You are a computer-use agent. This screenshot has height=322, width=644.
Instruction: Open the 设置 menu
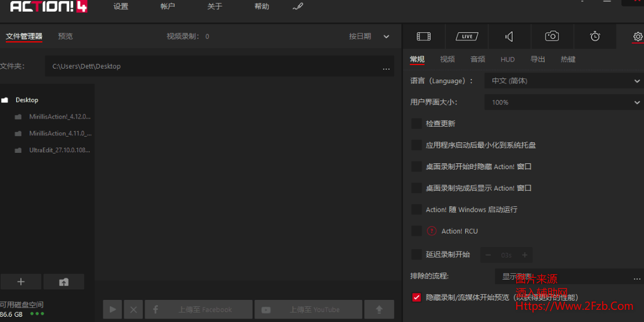(x=121, y=6)
